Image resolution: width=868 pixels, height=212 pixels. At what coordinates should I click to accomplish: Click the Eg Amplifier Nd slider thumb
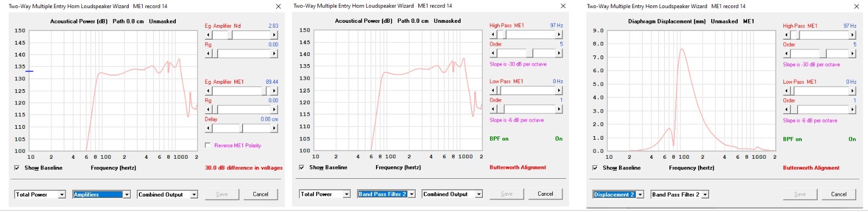(x=230, y=35)
